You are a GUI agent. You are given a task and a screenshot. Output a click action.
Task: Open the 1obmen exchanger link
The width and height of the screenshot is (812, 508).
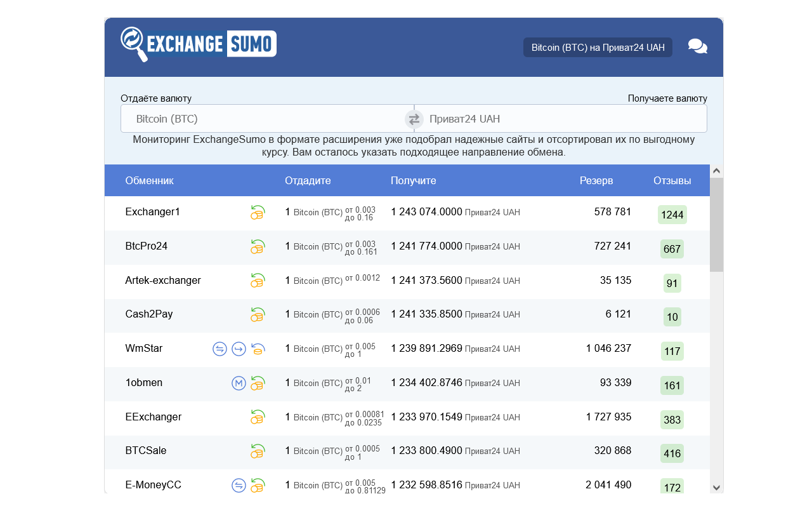144,383
